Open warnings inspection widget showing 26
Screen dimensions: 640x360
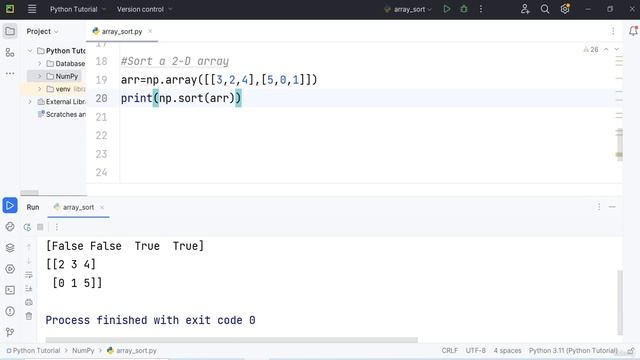click(591, 49)
